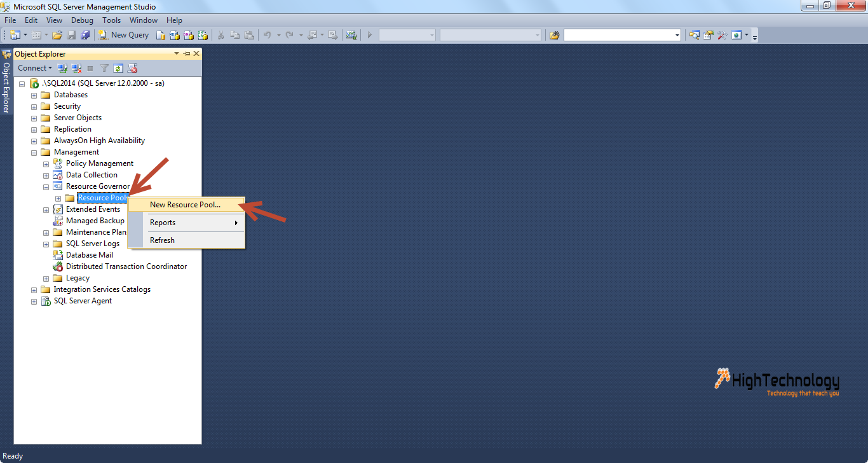This screenshot has height=463, width=868.
Task: Open the Connect dropdown in Object Explorer
Action: pyautogui.click(x=34, y=68)
